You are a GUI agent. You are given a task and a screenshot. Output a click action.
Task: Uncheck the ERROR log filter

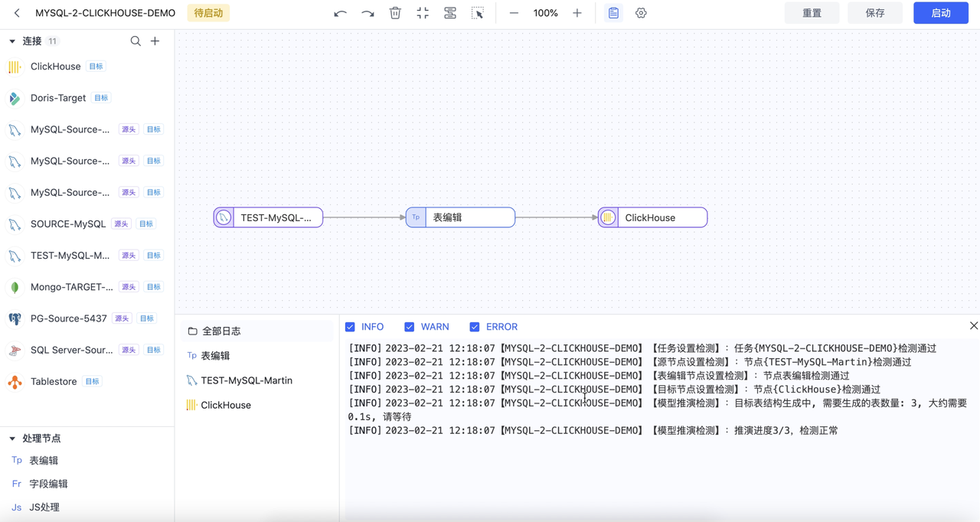point(475,327)
